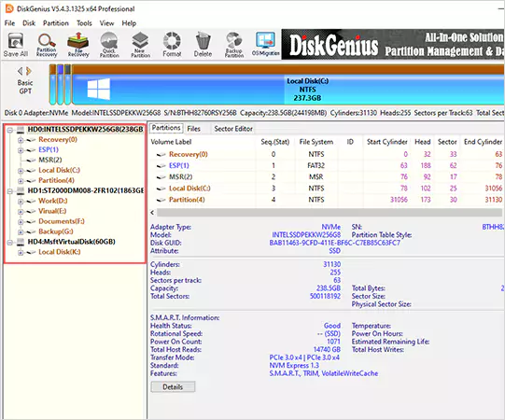The image size is (505, 420).
Task: Create a New Partition via the toolbar
Action: (x=140, y=45)
